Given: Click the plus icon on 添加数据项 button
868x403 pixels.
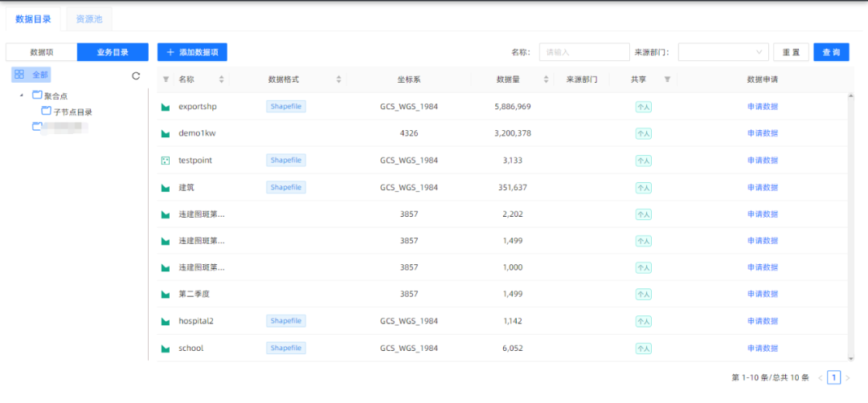Looking at the screenshot, I should point(170,52).
